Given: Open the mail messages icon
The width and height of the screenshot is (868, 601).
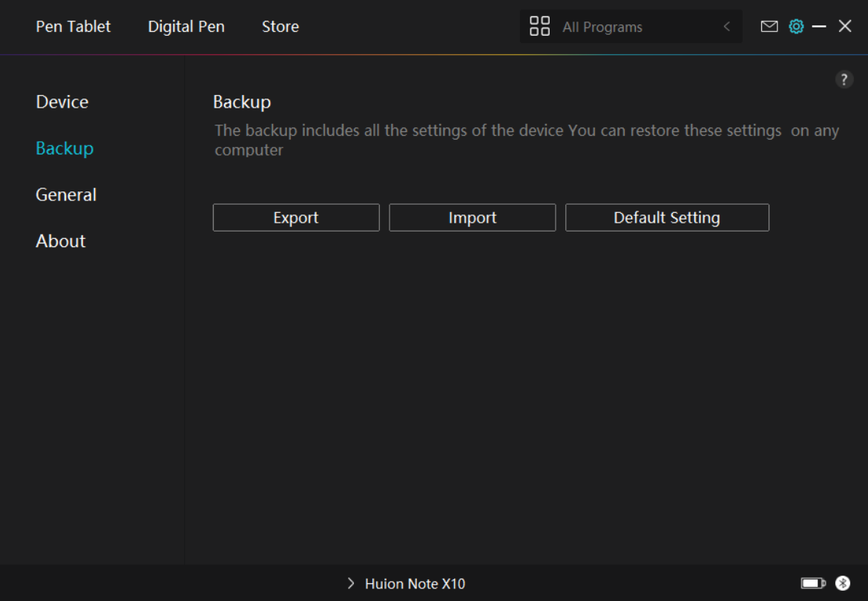Looking at the screenshot, I should [769, 27].
